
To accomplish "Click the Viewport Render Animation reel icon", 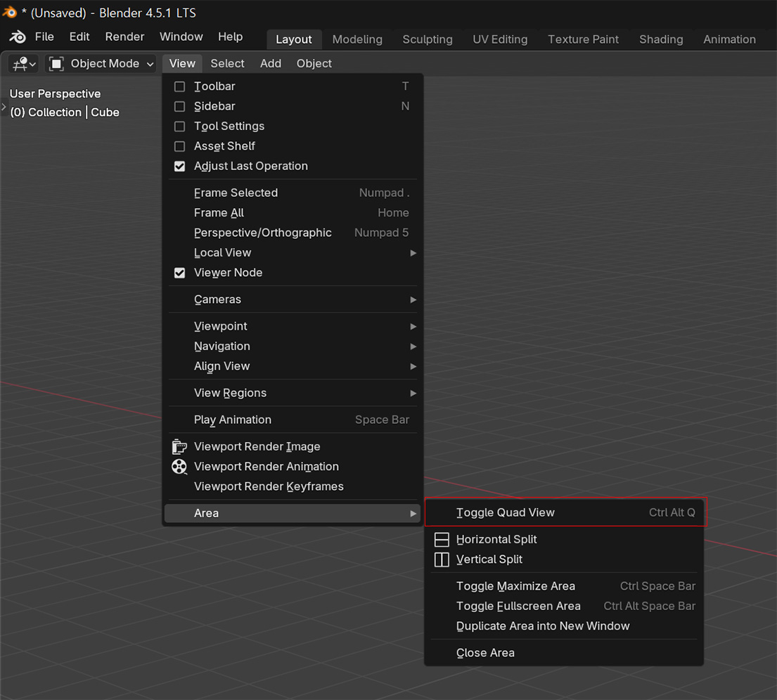I will tap(179, 467).
